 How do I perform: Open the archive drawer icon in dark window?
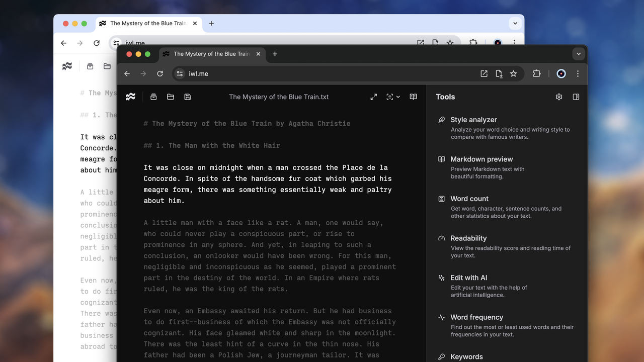click(154, 97)
